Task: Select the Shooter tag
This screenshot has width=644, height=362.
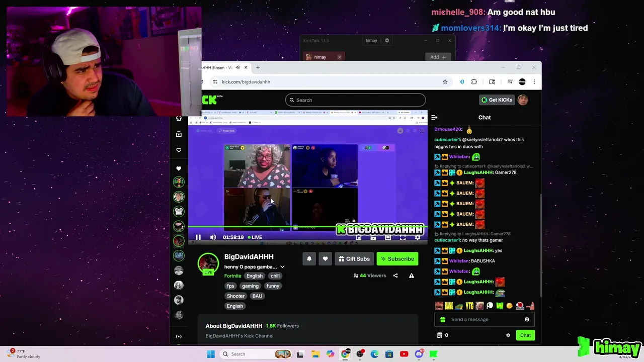Action: click(x=235, y=296)
